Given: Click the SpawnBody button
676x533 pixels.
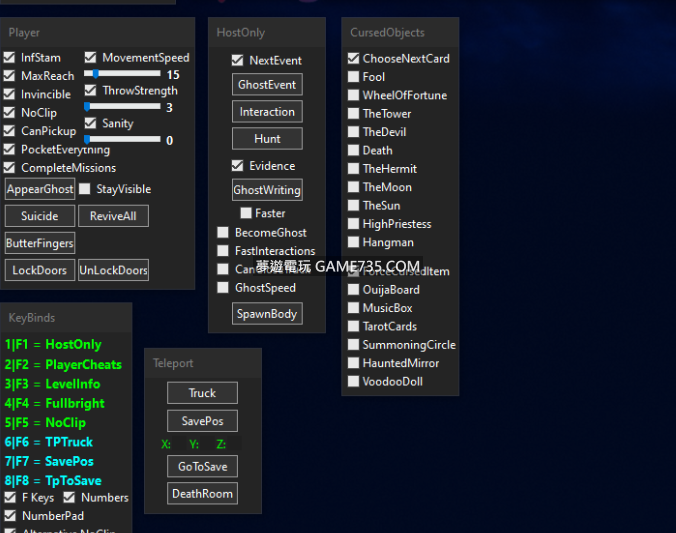Looking at the screenshot, I should point(267,314).
